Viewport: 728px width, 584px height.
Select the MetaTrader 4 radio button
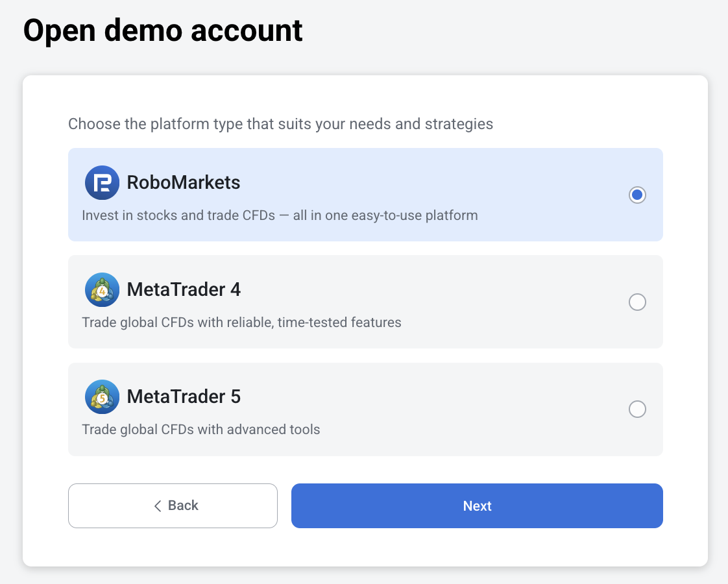click(637, 302)
